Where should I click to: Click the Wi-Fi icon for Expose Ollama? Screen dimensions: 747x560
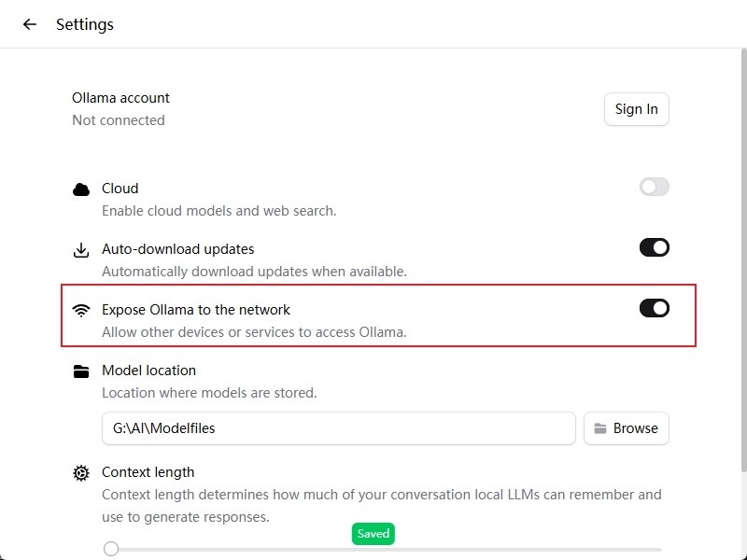click(x=81, y=311)
